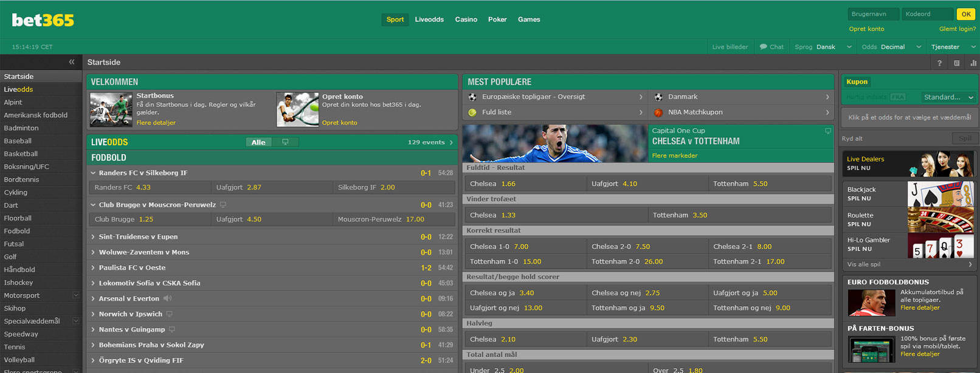Click the Brugernavn username field
980x373 pixels.
[x=874, y=14]
